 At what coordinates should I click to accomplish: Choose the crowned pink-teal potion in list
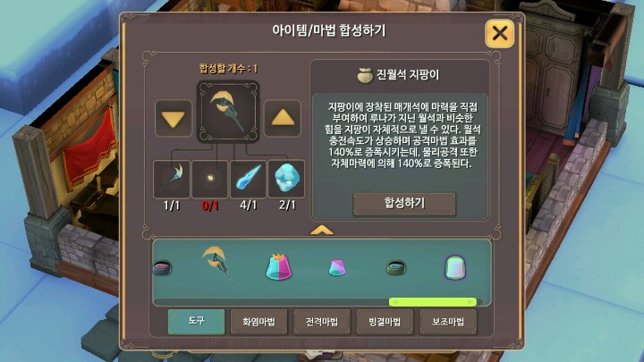coord(278,266)
